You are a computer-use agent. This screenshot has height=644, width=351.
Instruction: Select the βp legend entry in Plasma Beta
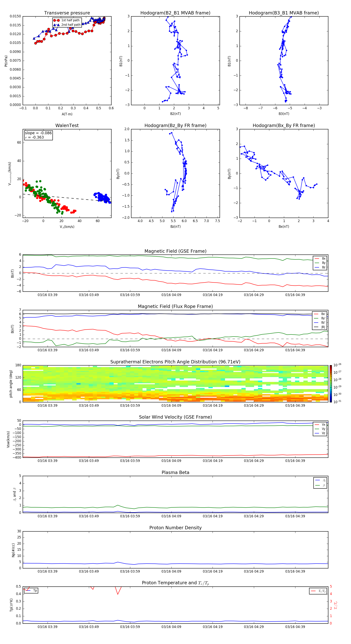tap(320, 480)
